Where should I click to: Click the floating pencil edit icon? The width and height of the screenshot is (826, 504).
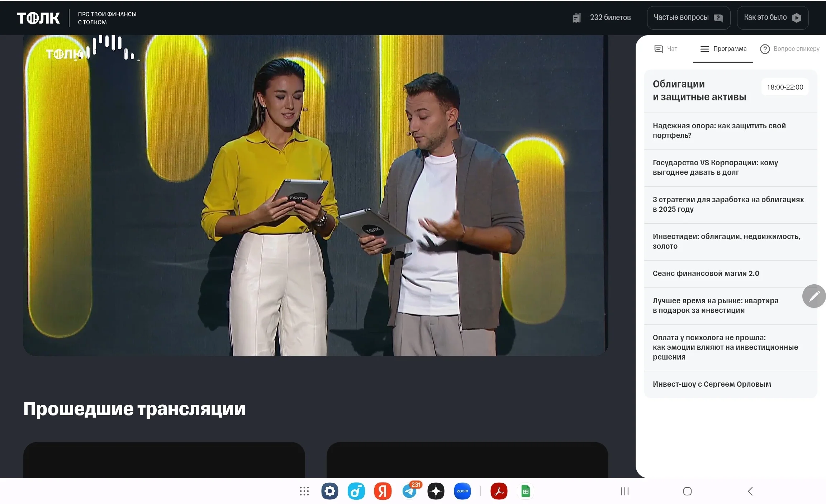(814, 296)
